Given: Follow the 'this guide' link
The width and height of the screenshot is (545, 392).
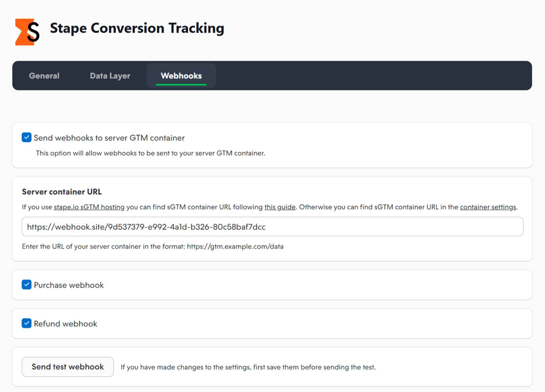Looking at the screenshot, I should coord(280,207).
